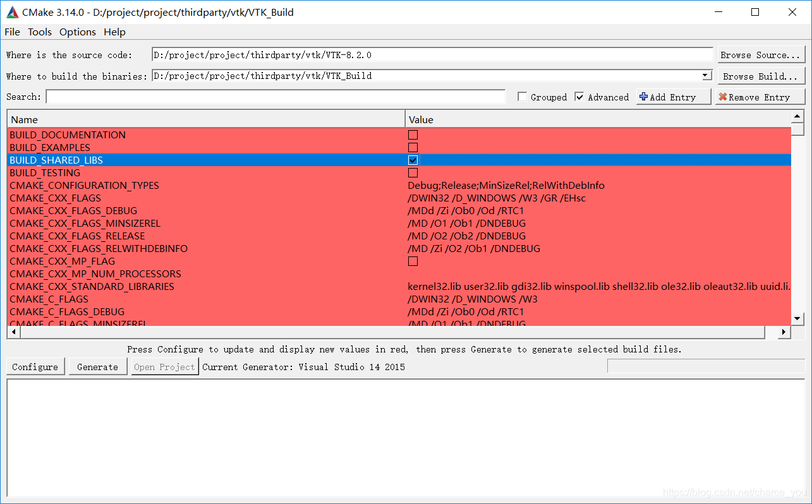Click the red X Remove Entry icon

[723, 97]
